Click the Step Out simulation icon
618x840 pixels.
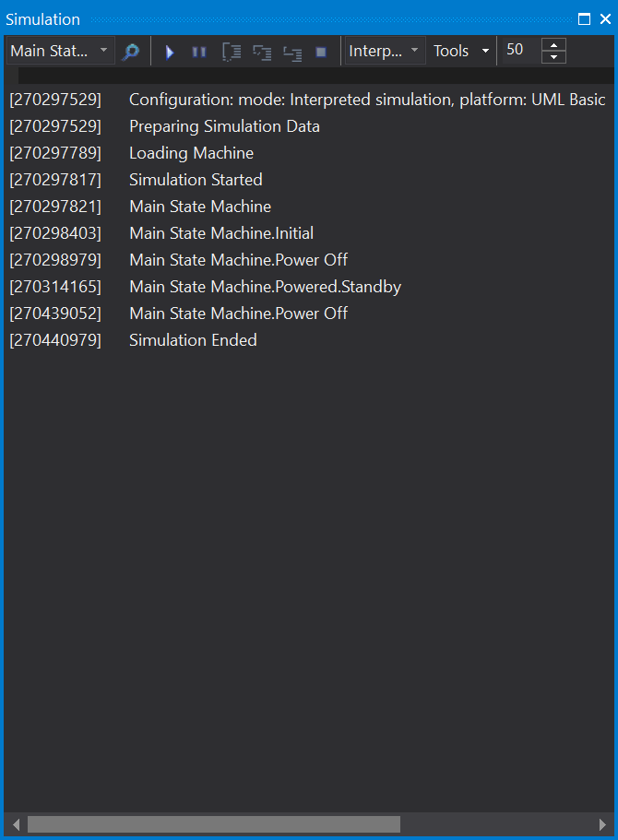pos(292,52)
